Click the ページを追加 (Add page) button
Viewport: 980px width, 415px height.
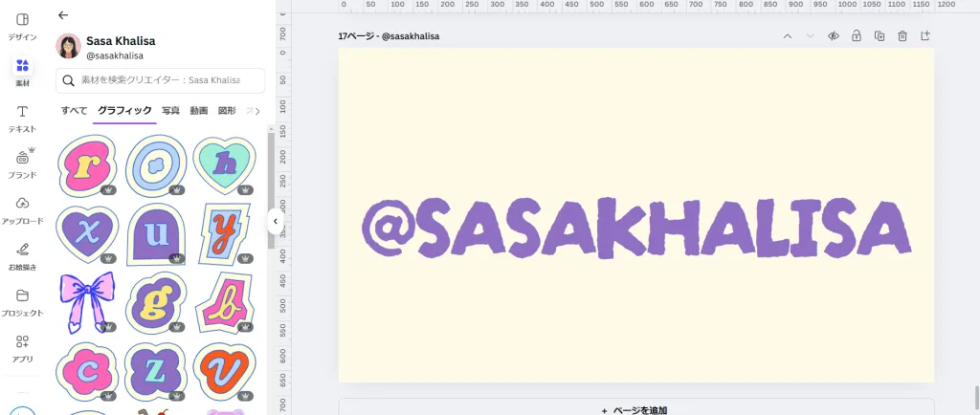635,409
